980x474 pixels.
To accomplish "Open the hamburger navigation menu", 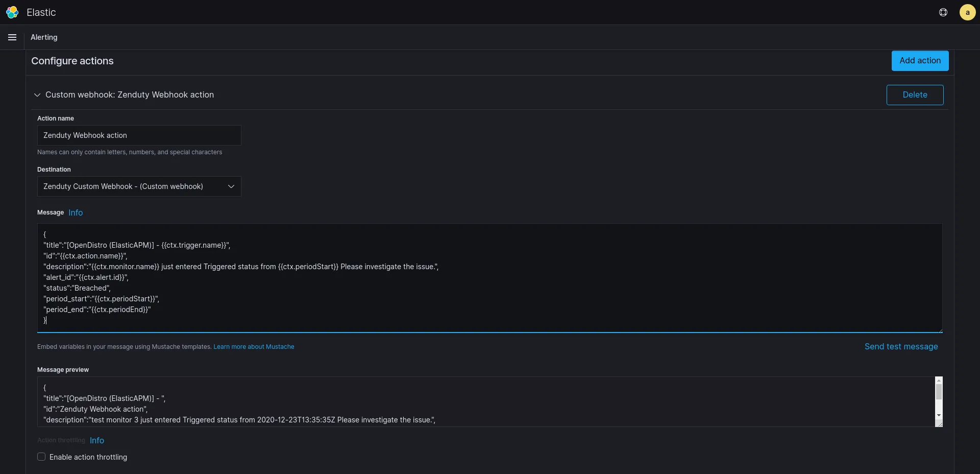I will click(12, 37).
